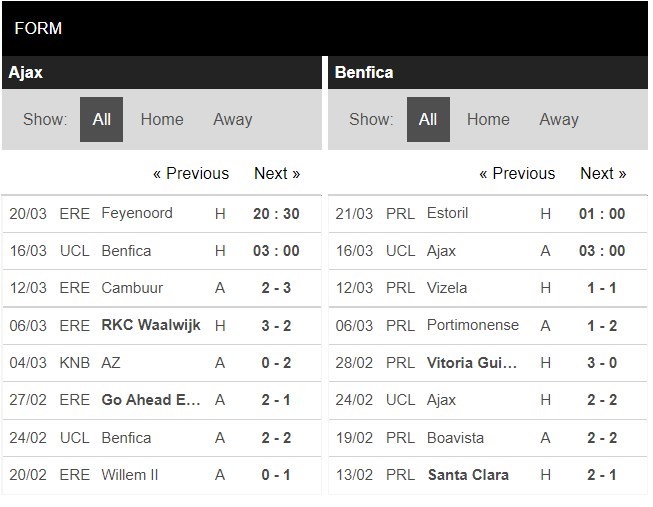Click Vitoria Guimaraes team name
Viewport: 653px width, 507px height.
472,363
